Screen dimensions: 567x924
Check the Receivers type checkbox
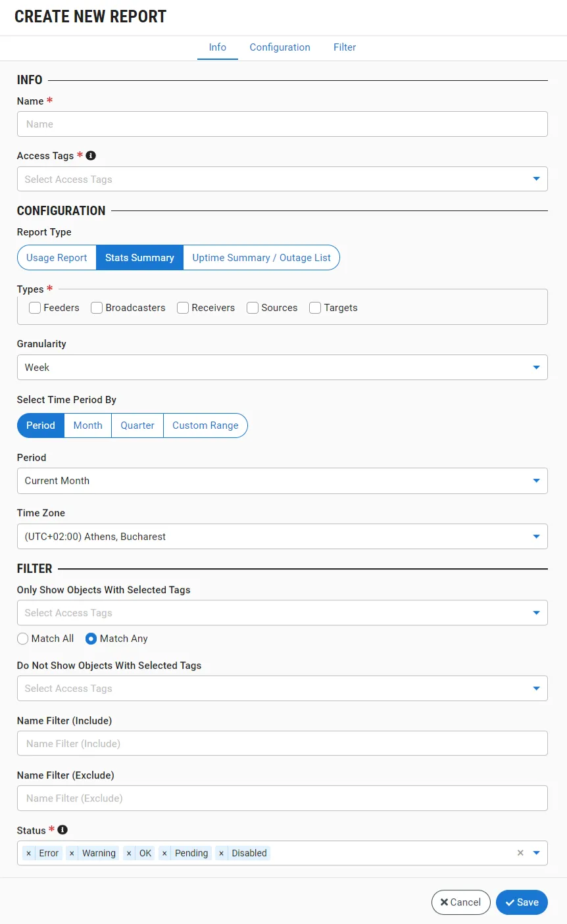pos(183,308)
